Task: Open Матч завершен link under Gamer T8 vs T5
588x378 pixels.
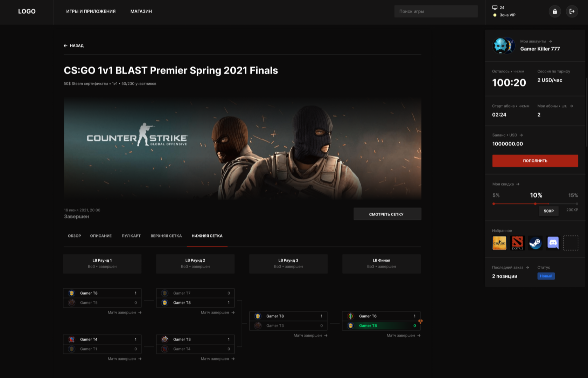Action: [125, 312]
